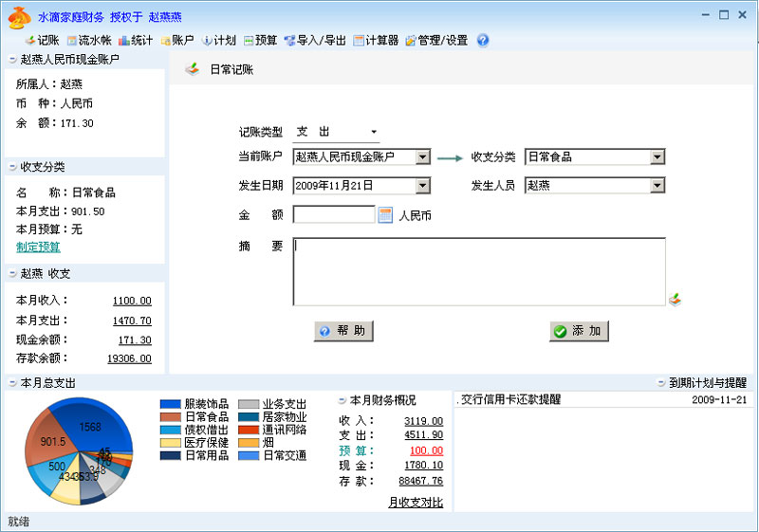
Task: Click the 添加 add button
Action: click(579, 331)
